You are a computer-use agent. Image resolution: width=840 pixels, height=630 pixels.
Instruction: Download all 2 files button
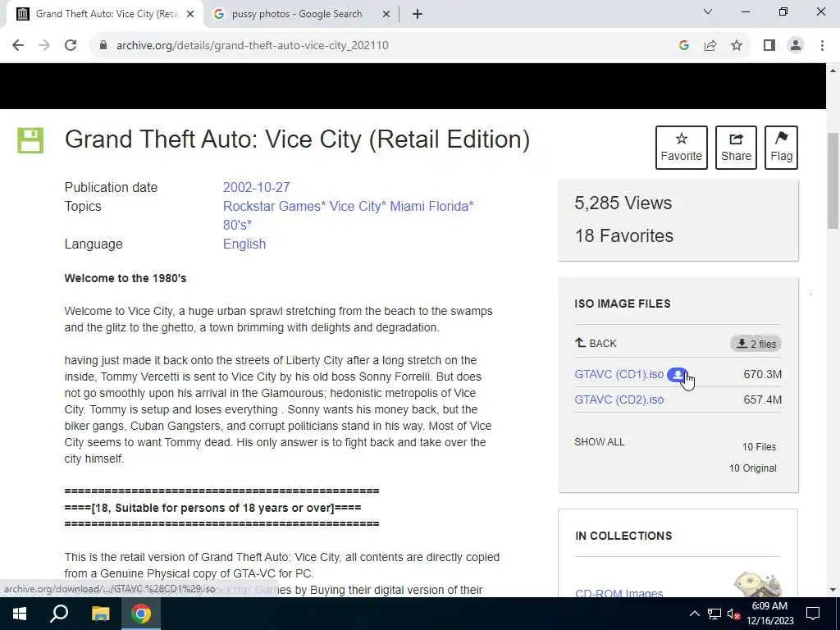(x=756, y=344)
